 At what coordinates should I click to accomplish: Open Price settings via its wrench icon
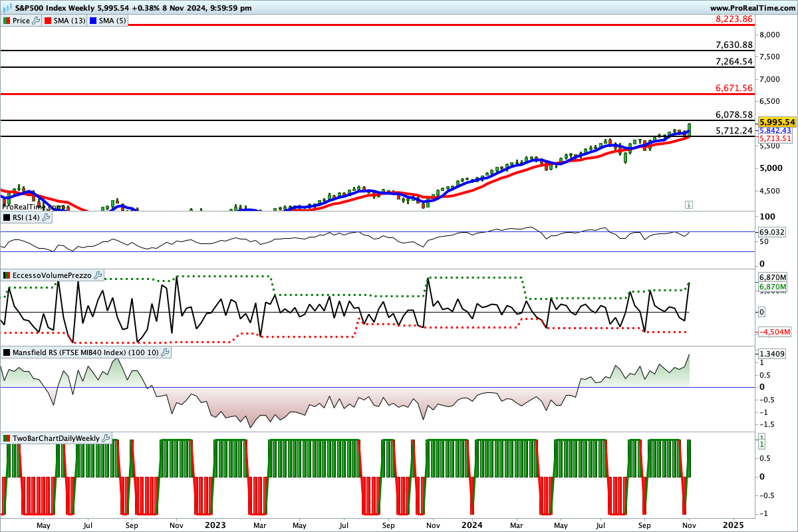pyautogui.click(x=35, y=21)
